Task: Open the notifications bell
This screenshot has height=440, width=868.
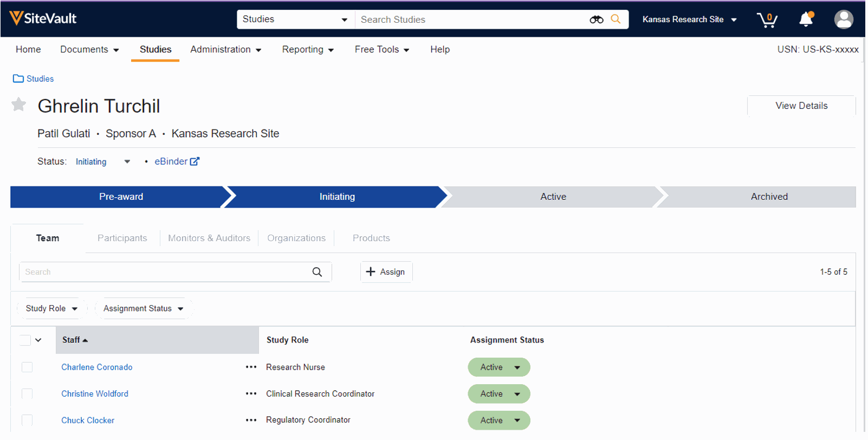Action: click(x=806, y=20)
